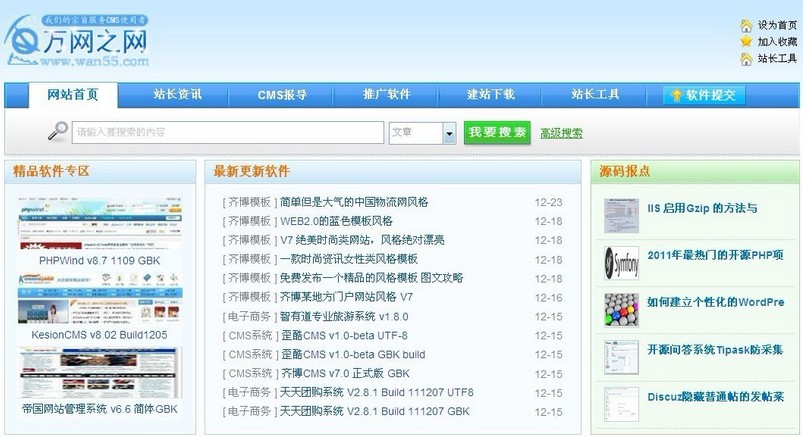Viewport: 803px width, 438px height.
Task: Click the home icon beside 设为首页
Action: (x=746, y=25)
